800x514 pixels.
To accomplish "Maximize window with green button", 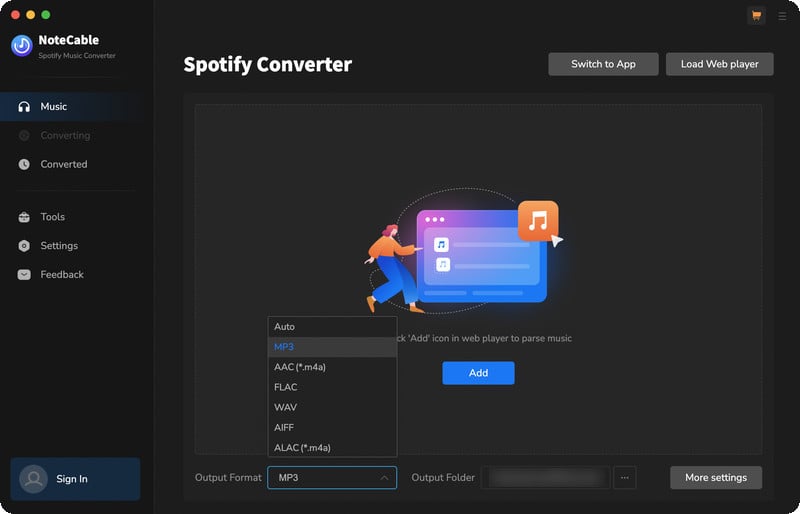I will pos(46,15).
